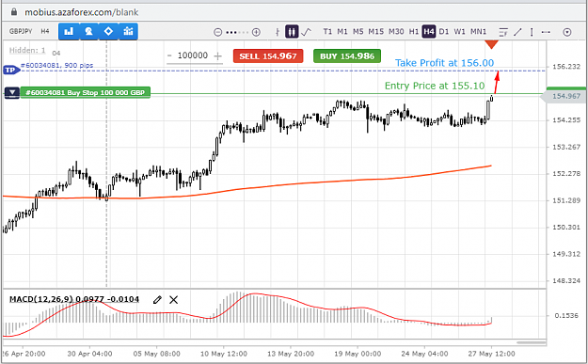Select the trend line drawing tool
Image resolution: width=588 pixels, height=364 pixels.
(x=517, y=32)
